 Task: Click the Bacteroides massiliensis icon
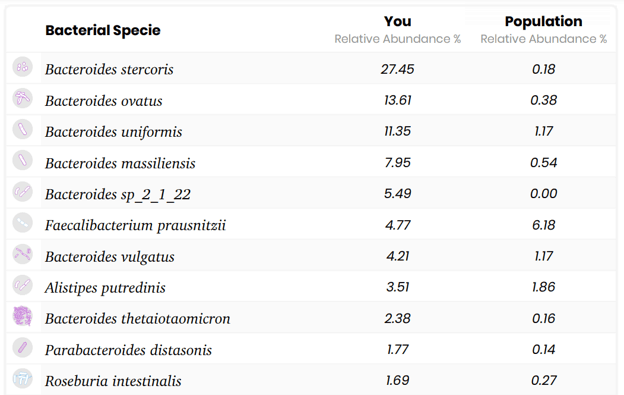click(x=22, y=160)
